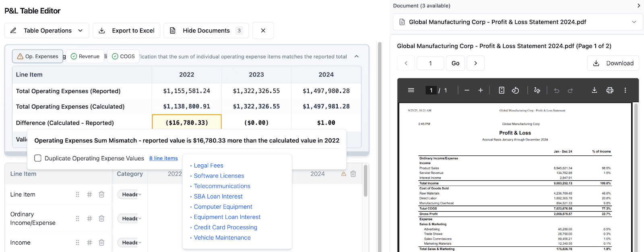Click the page number input next to Go
This screenshot has width=644, height=252.
click(430, 63)
